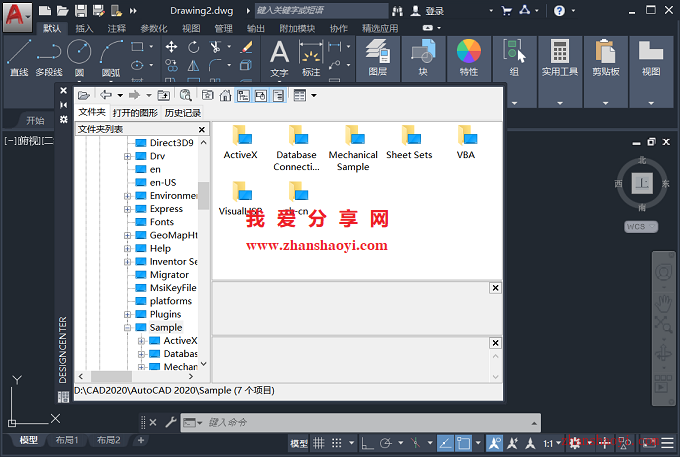Viewport: 680px width, 457px height.
Task: Open the Open Drawings (打开的图形) tab
Action: (135, 113)
